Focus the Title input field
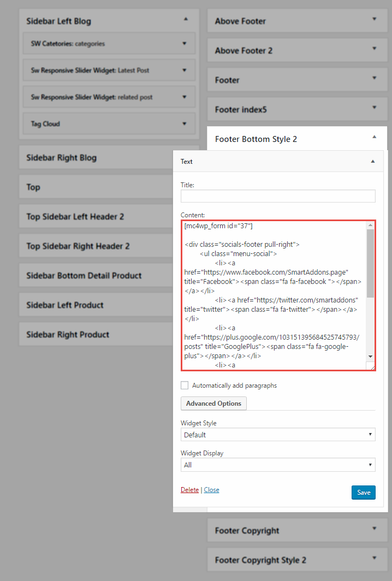Viewport: 392px width, 581px height. [278, 196]
